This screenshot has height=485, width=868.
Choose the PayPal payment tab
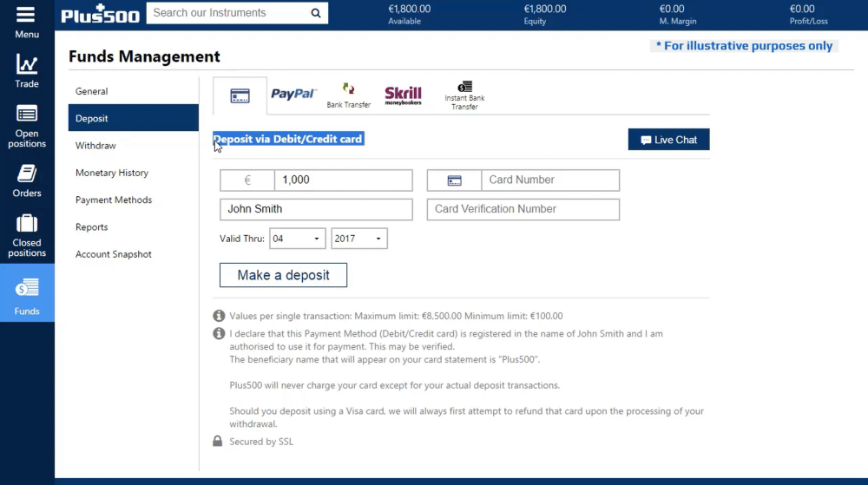293,94
